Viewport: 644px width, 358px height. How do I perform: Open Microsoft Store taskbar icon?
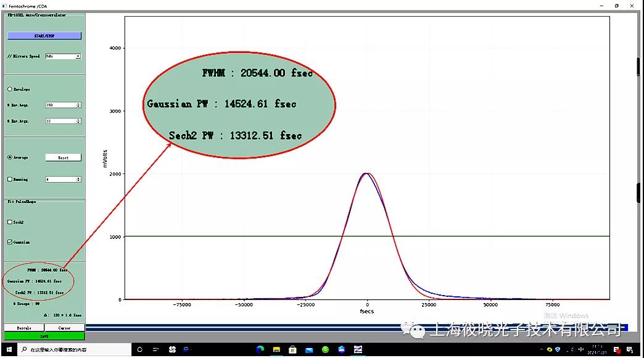coord(292,349)
